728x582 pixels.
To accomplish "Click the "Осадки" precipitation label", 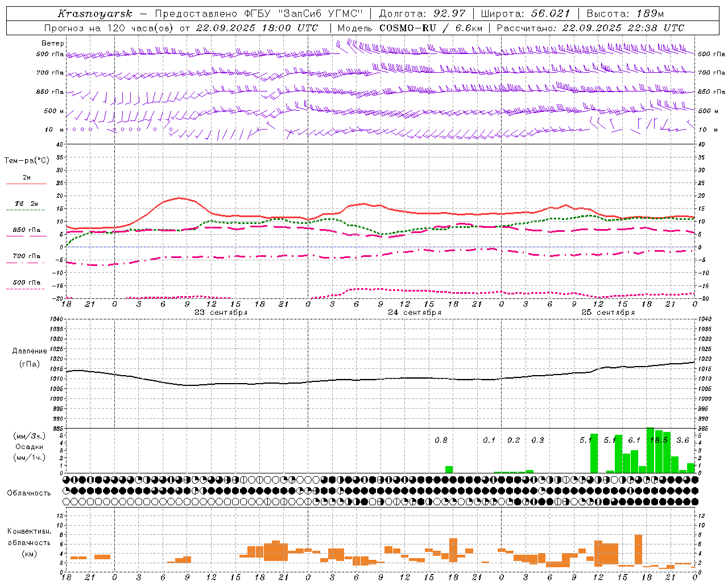I will point(30,447).
